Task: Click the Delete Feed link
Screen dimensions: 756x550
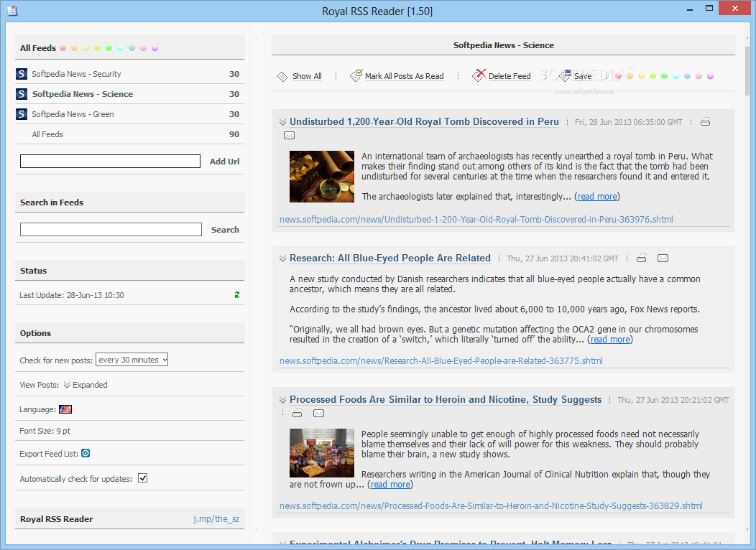Action: [x=509, y=76]
